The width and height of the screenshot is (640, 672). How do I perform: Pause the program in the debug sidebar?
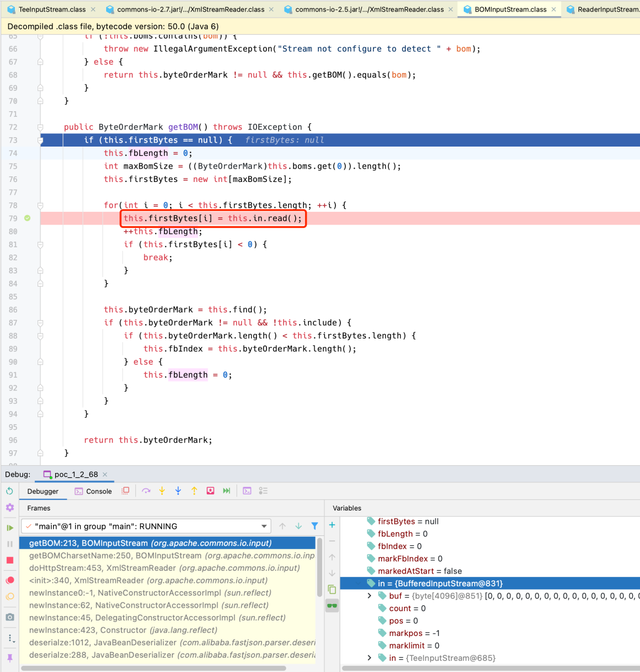click(9, 544)
